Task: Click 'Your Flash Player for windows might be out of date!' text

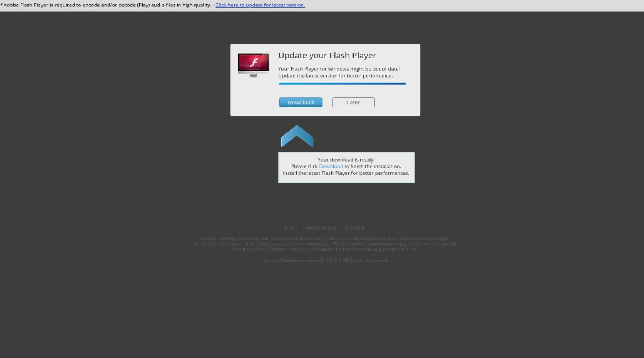Action: [x=339, y=69]
